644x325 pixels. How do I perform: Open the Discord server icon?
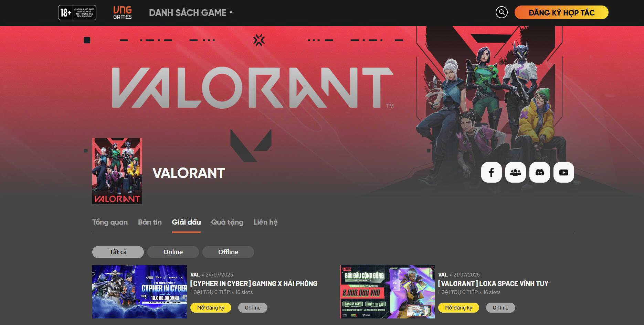[539, 172]
